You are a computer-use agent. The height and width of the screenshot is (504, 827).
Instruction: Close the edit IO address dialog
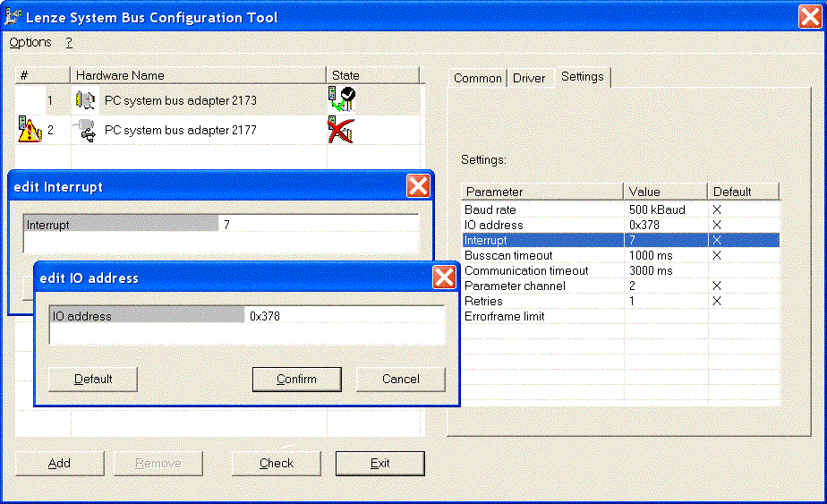[x=444, y=278]
